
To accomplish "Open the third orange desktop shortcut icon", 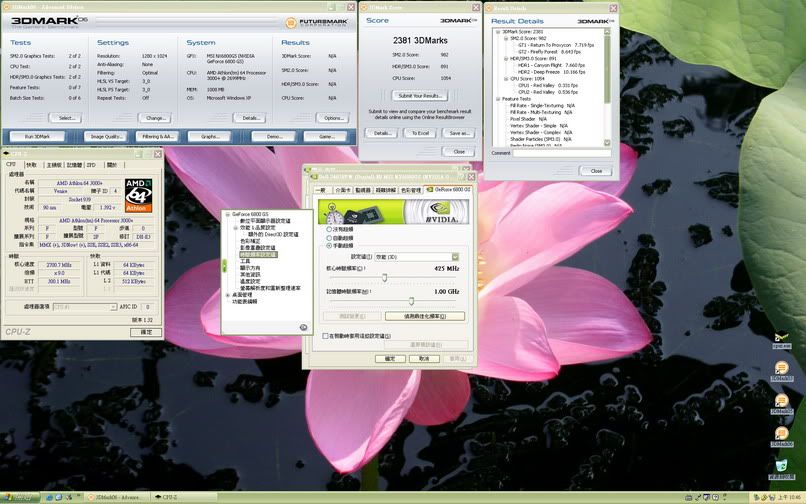I will [781, 400].
